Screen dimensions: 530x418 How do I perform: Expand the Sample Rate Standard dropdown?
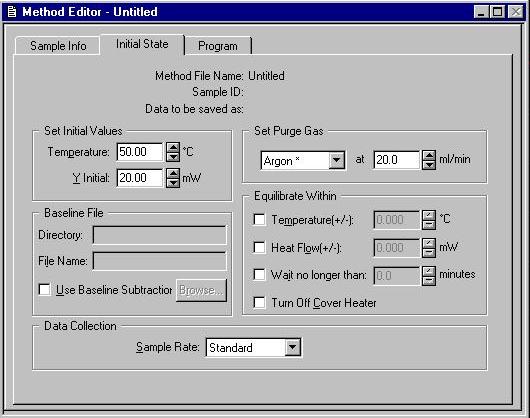[292, 347]
